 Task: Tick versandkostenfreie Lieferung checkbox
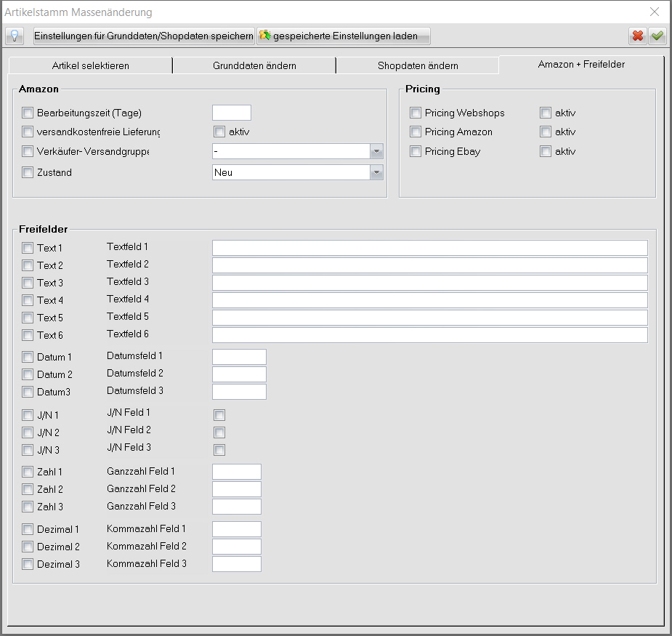click(x=28, y=132)
